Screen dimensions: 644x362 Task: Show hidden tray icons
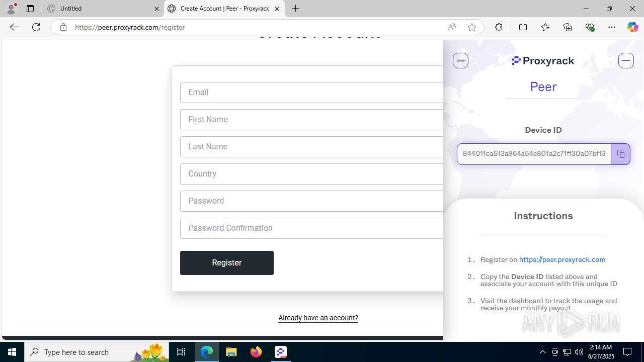[542, 352]
